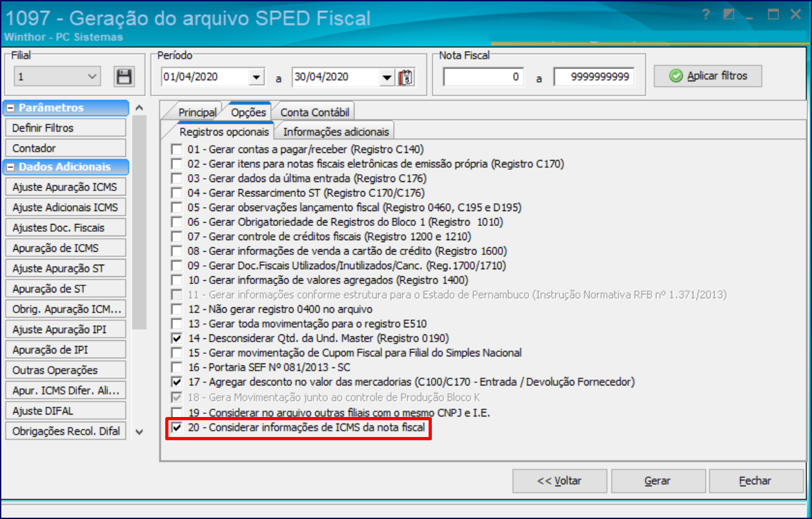Check option 06 Obrigatoriedade Bloco 1
Screen dimensions: 812x519
(x=176, y=222)
